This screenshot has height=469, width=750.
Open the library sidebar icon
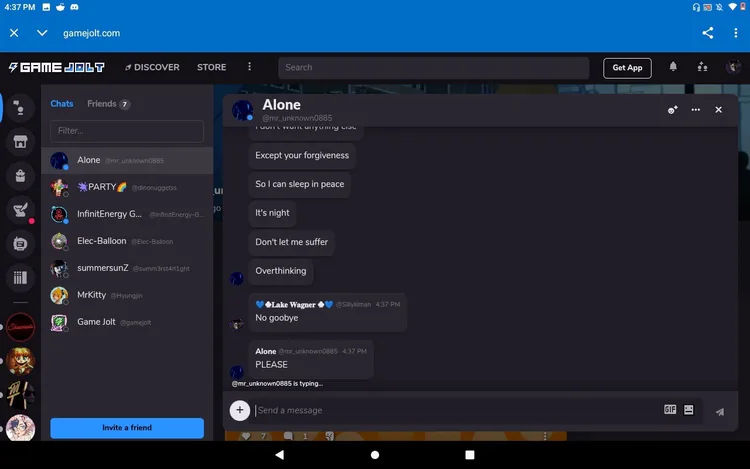coord(20,278)
